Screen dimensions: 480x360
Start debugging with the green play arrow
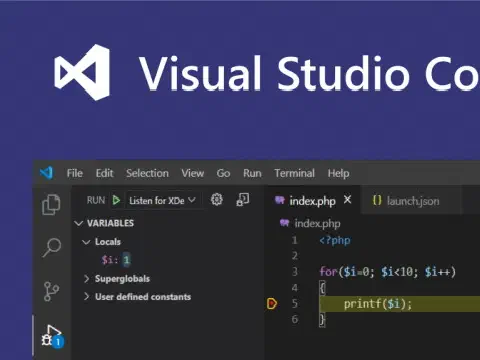pyautogui.click(x=116, y=200)
